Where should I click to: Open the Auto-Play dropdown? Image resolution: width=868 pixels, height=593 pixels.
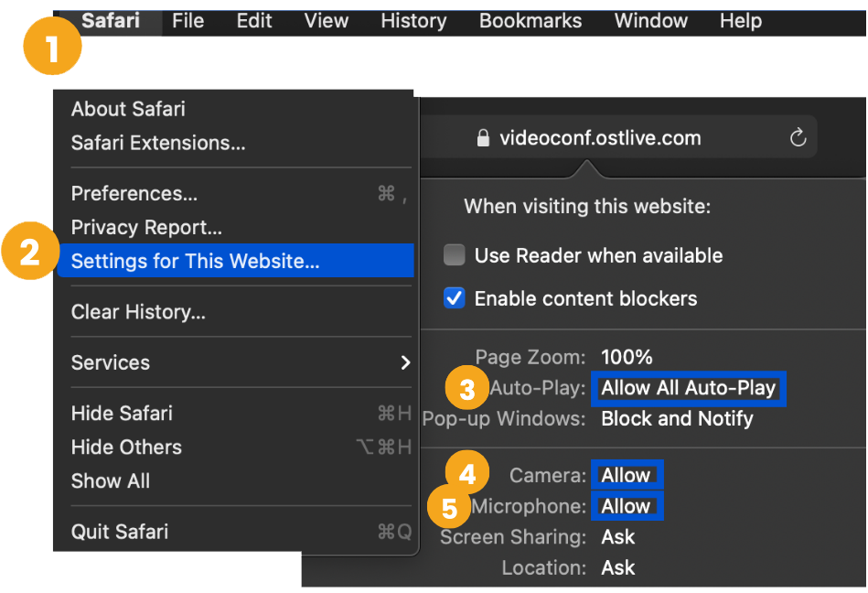pos(688,388)
